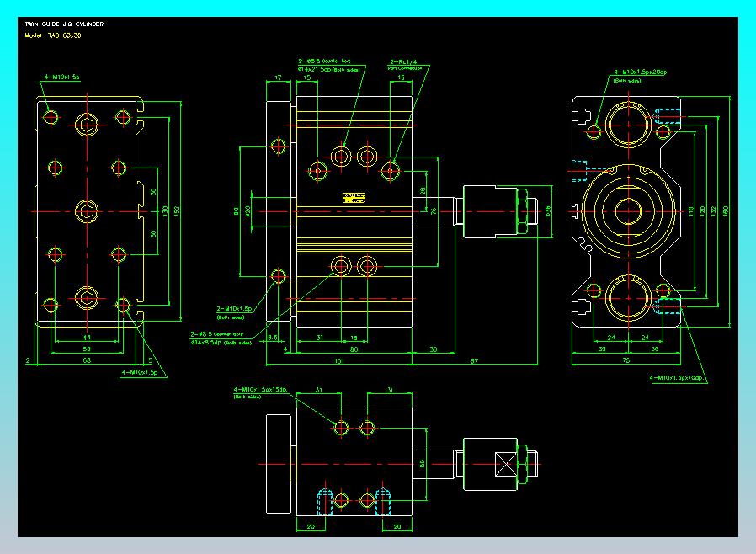
Task: Select the ø20 diameter dimension
Action: [248, 211]
